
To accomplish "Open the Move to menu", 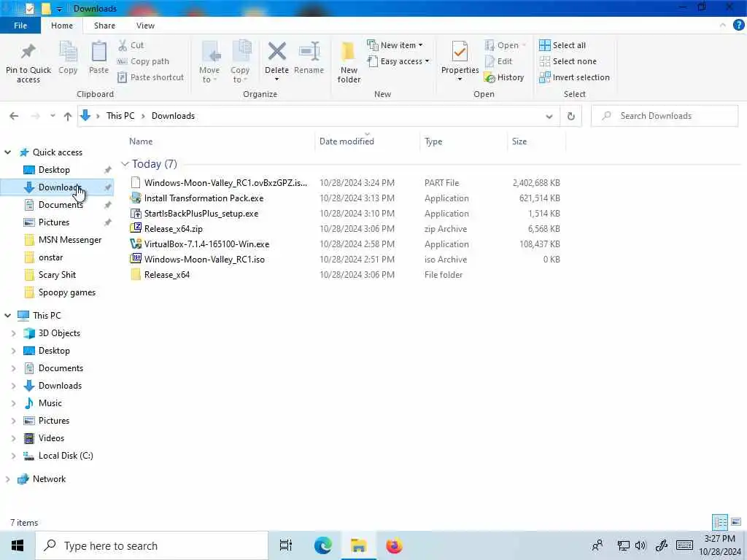I will point(209,62).
